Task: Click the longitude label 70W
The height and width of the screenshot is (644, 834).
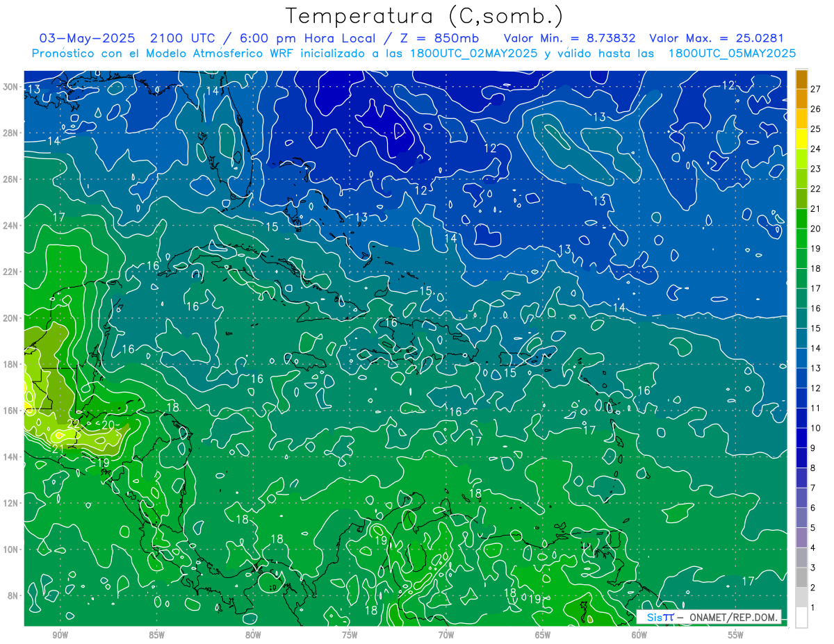Action: click(446, 635)
